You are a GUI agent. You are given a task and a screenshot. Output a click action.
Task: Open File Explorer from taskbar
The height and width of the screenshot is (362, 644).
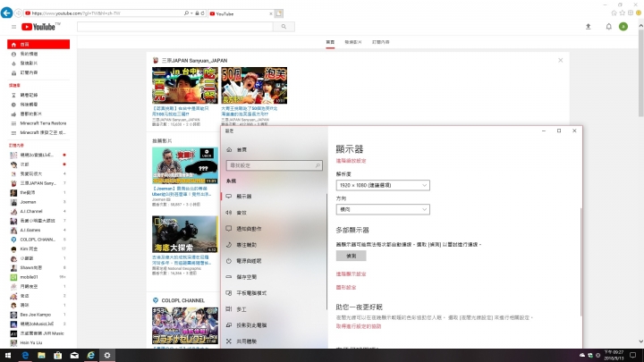click(41, 356)
